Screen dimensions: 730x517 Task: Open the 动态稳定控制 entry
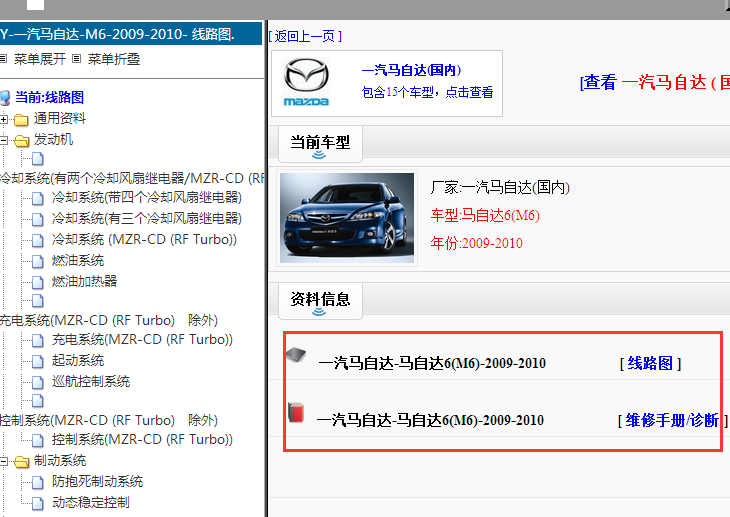[x=91, y=503]
